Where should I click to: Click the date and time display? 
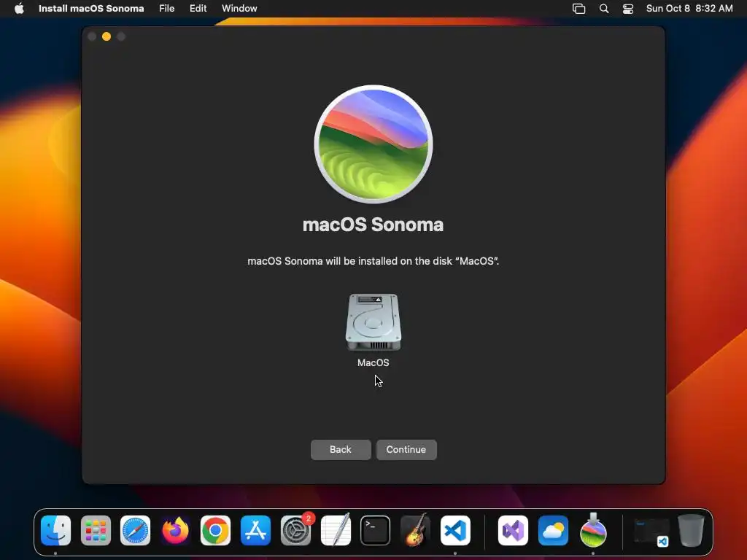pyautogui.click(x=689, y=9)
